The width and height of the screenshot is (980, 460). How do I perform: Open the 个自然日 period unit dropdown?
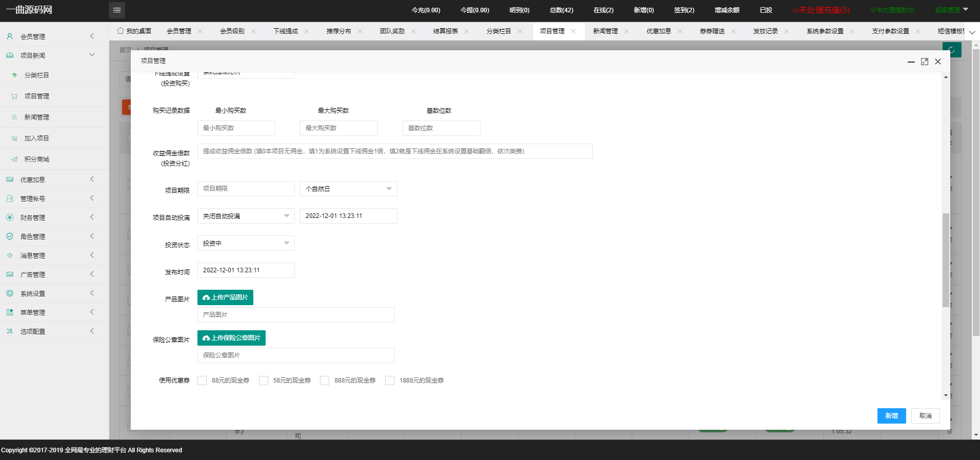coord(348,189)
